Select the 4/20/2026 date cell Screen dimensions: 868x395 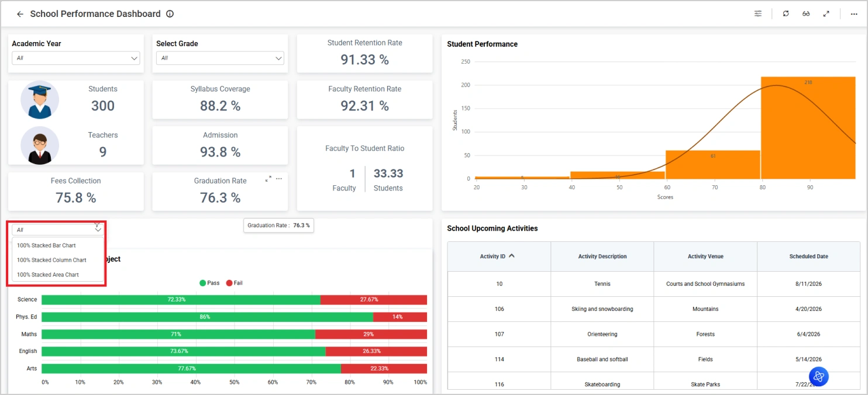tap(809, 309)
